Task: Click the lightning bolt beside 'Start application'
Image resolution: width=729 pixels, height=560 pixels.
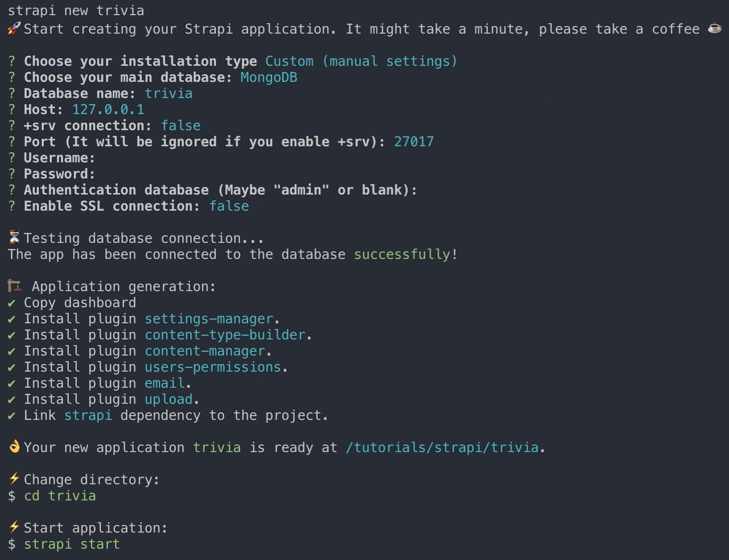Action: tap(14, 527)
